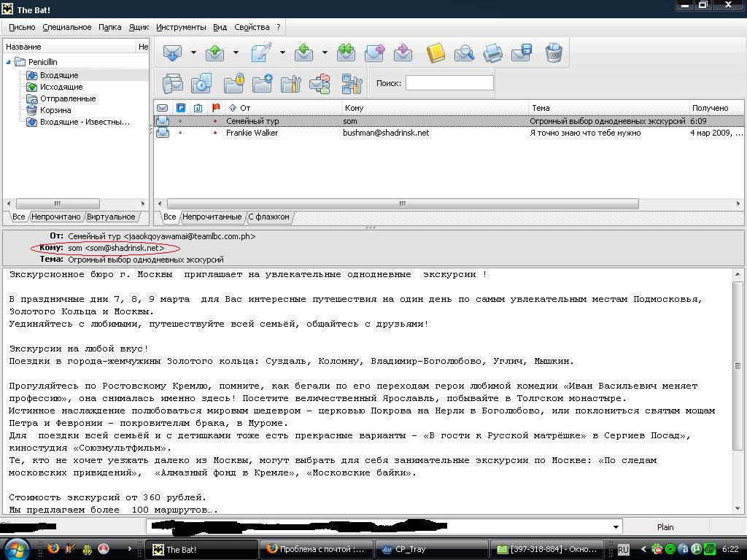
Task: Click the folder properties tools icon
Action: 290,83
